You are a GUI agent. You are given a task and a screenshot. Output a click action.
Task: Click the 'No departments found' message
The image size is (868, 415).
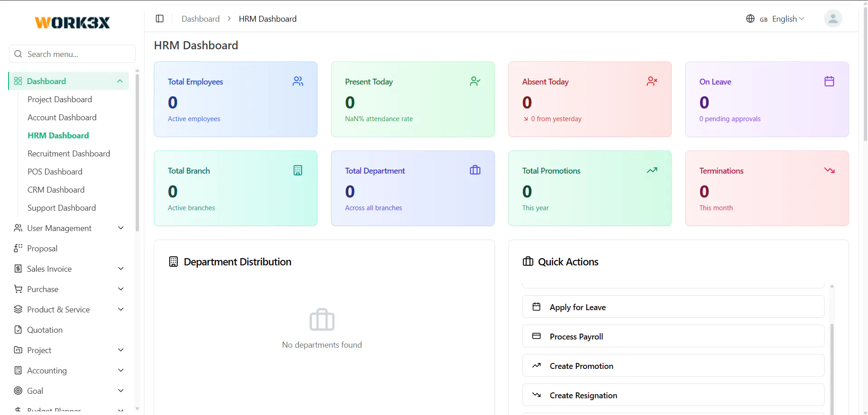(322, 345)
